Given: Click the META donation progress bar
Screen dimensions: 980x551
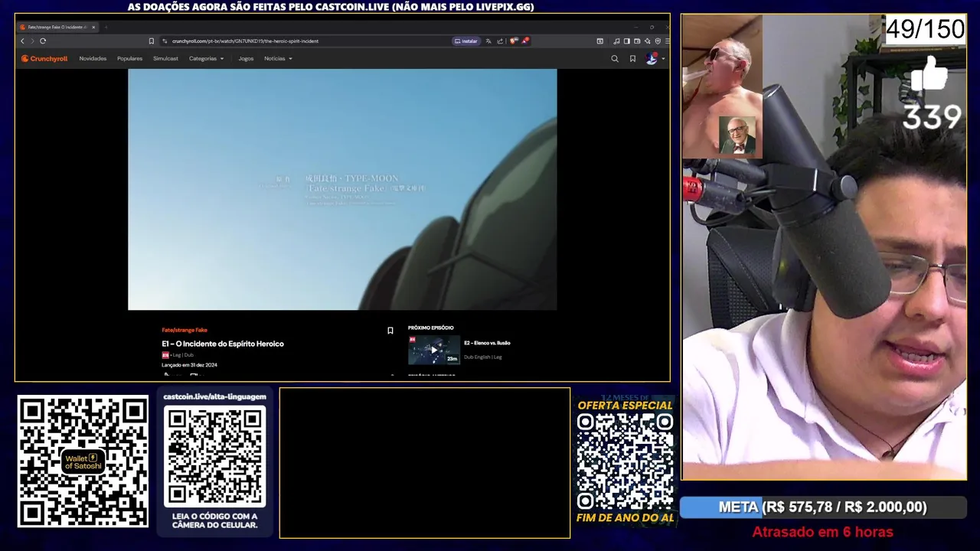Looking at the screenshot, I should click(823, 507).
